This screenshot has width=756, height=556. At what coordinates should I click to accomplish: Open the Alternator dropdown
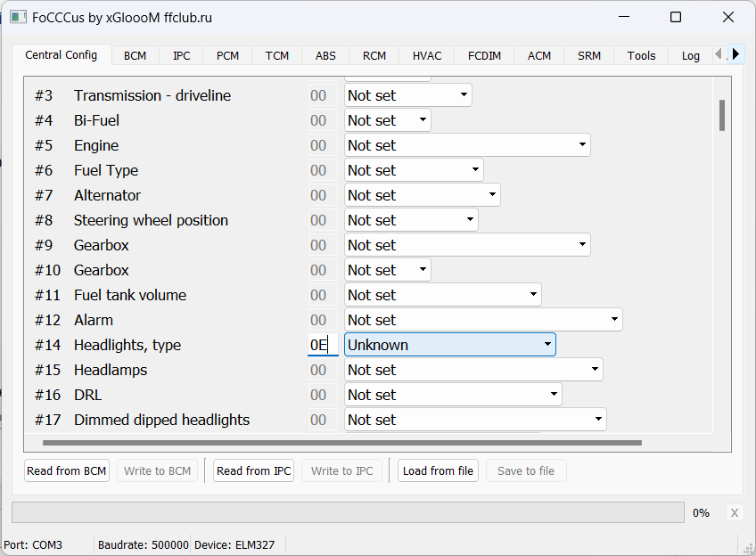click(x=423, y=195)
